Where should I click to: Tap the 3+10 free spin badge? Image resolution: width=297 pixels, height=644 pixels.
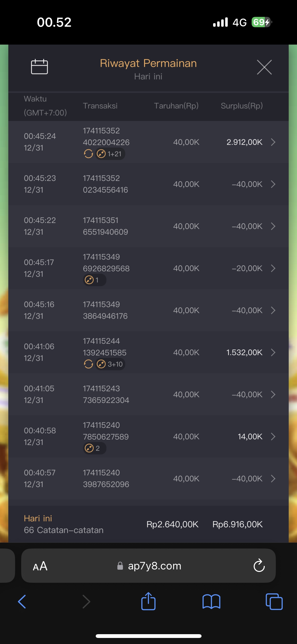tap(110, 364)
